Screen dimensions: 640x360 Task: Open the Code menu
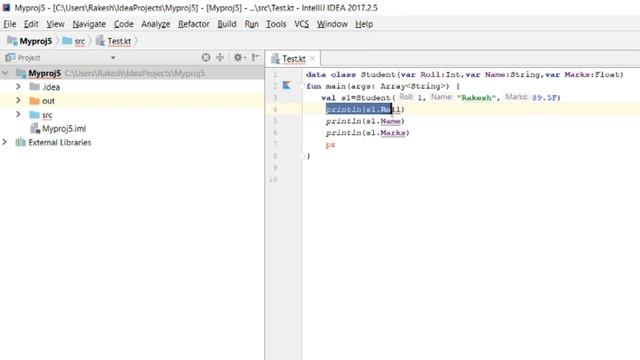124,24
